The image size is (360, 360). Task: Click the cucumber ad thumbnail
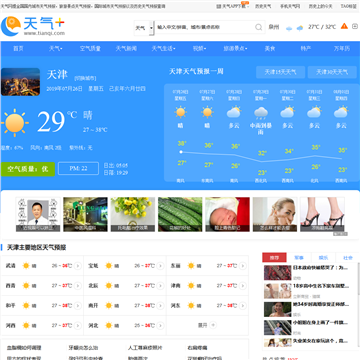pyautogui.click(x=180, y=214)
